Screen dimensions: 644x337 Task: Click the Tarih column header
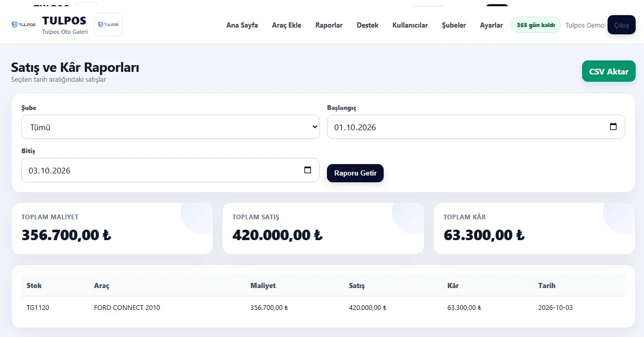(x=547, y=285)
